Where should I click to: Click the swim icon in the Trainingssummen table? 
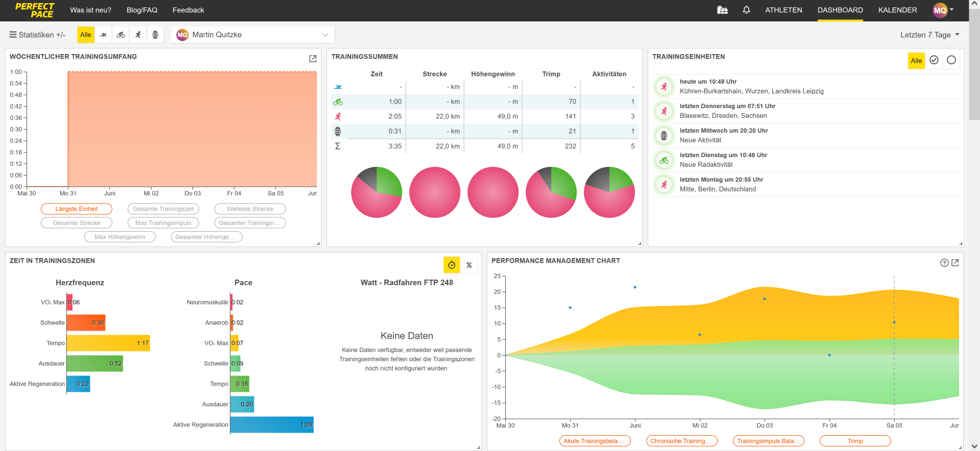pos(338,87)
